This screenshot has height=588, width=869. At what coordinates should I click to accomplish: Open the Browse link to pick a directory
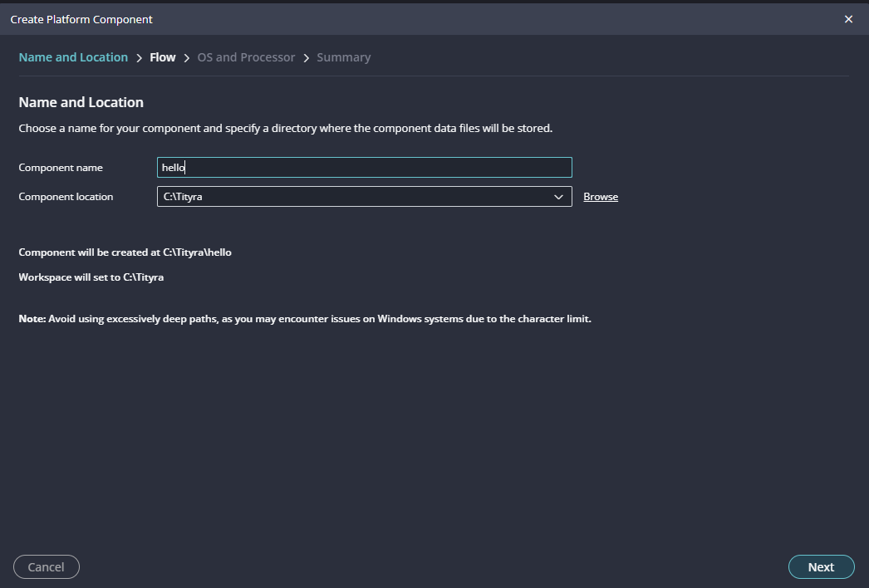click(601, 197)
